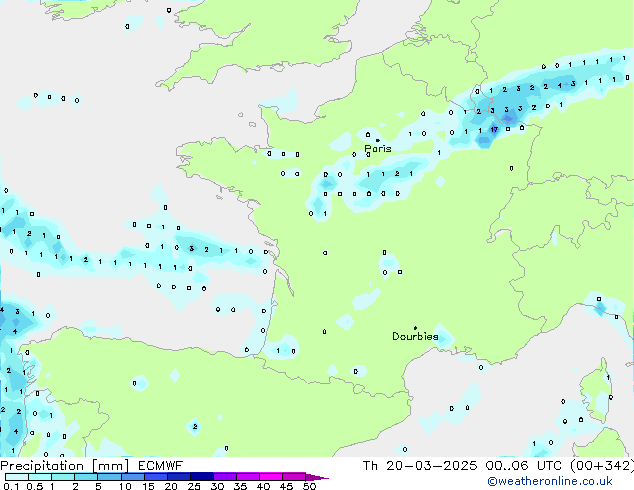Click the black dot marker above Dourbies
This screenshot has height=490, width=634.
click(x=415, y=328)
